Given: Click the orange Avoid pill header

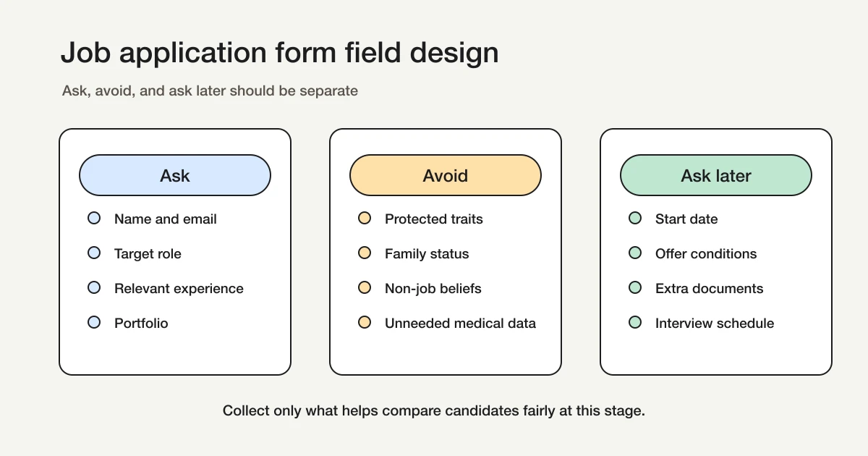Looking at the screenshot, I should 445,175.
